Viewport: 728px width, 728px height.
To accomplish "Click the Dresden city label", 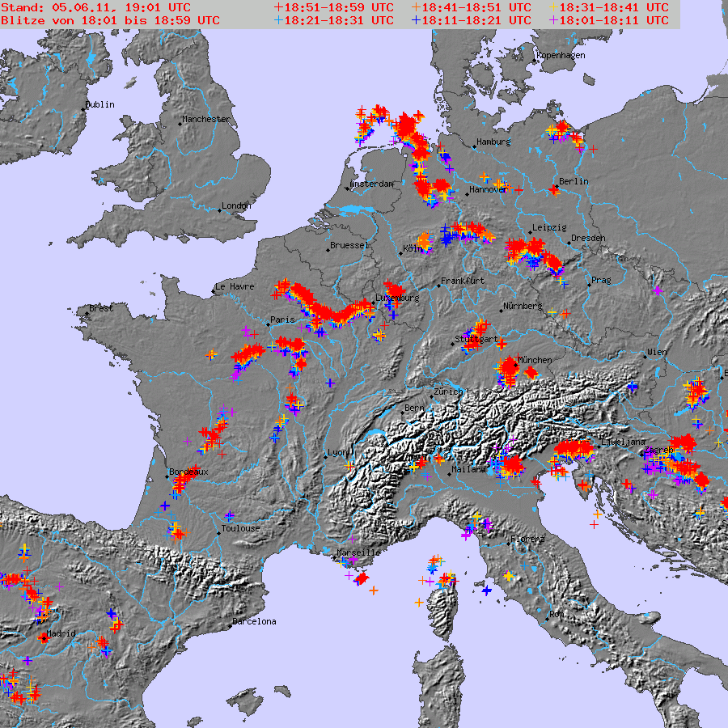I will (x=588, y=238).
